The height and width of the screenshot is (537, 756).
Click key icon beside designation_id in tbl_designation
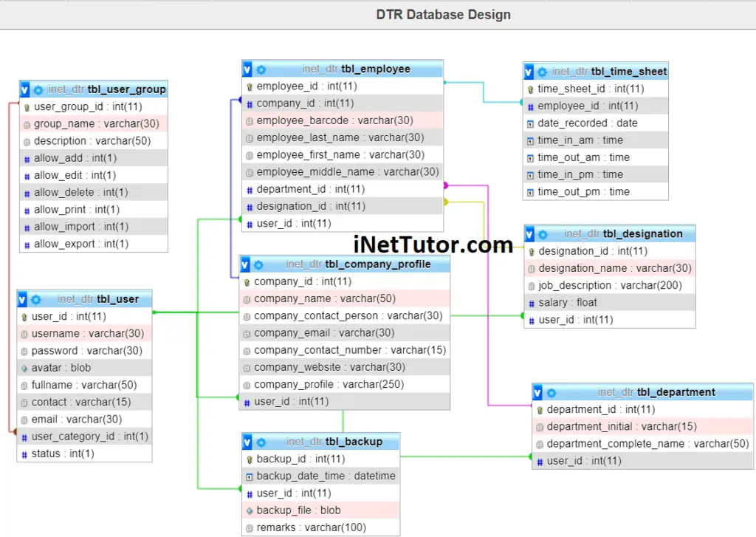(x=532, y=252)
